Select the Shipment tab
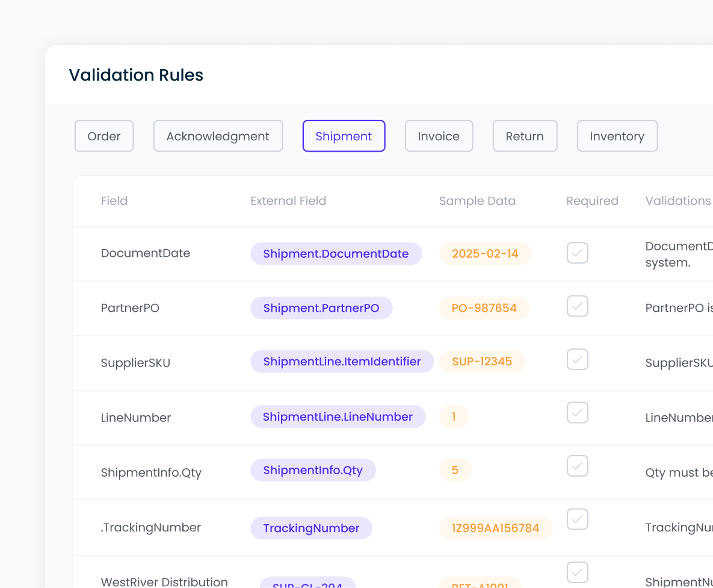Screen dimensions: 713x588 coord(344,136)
